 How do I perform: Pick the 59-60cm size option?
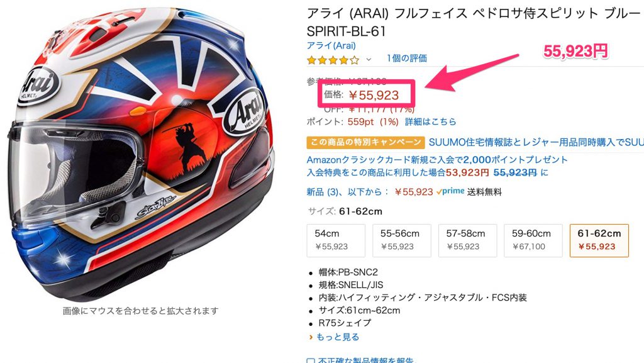pyautogui.click(x=533, y=240)
